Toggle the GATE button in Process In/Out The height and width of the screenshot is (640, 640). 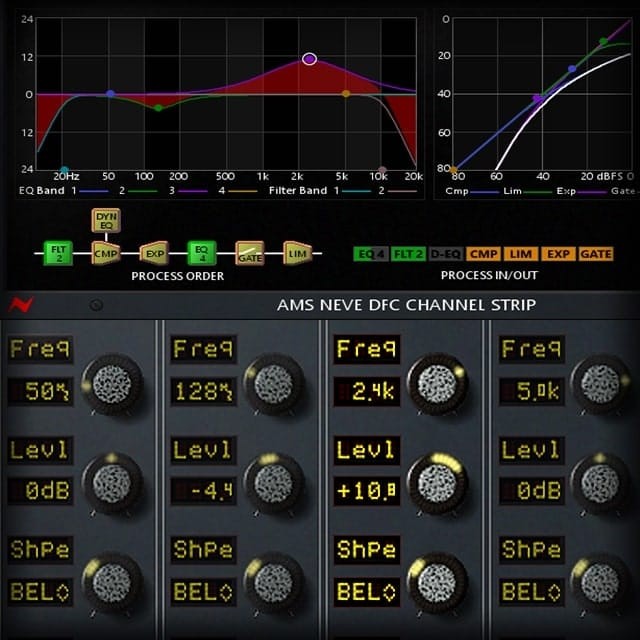click(x=596, y=254)
